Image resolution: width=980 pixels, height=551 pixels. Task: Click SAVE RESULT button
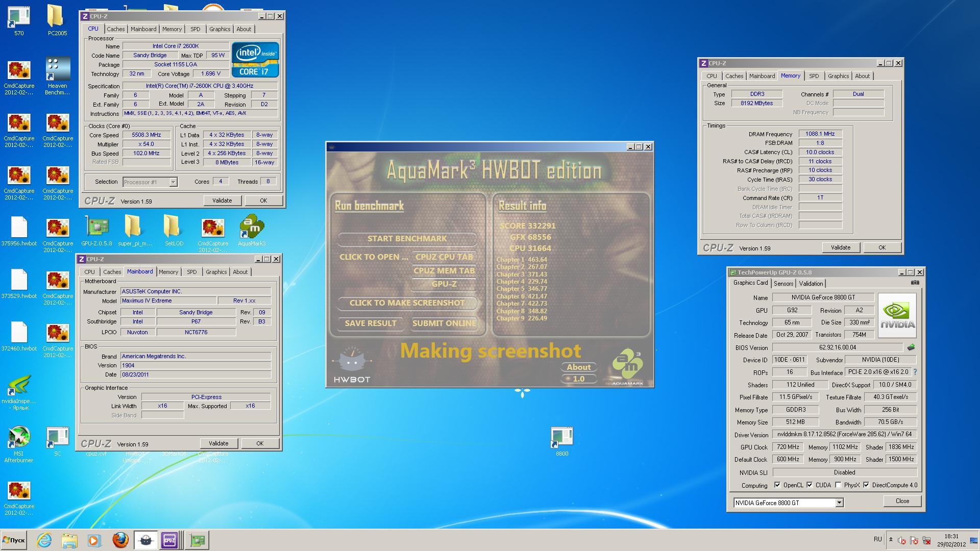[x=370, y=323]
